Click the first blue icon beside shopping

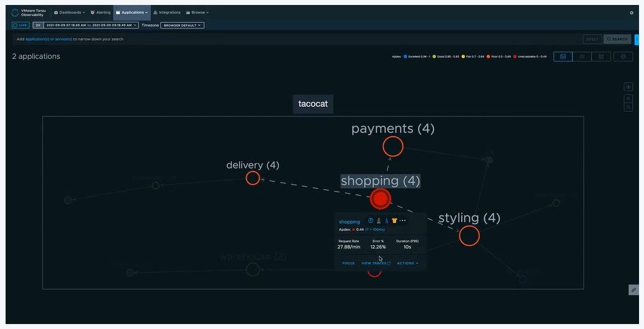[x=371, y=220]
